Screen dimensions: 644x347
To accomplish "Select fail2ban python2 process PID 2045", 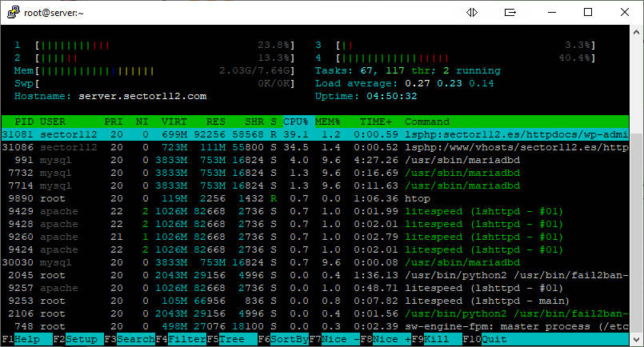I will [315, 275].
